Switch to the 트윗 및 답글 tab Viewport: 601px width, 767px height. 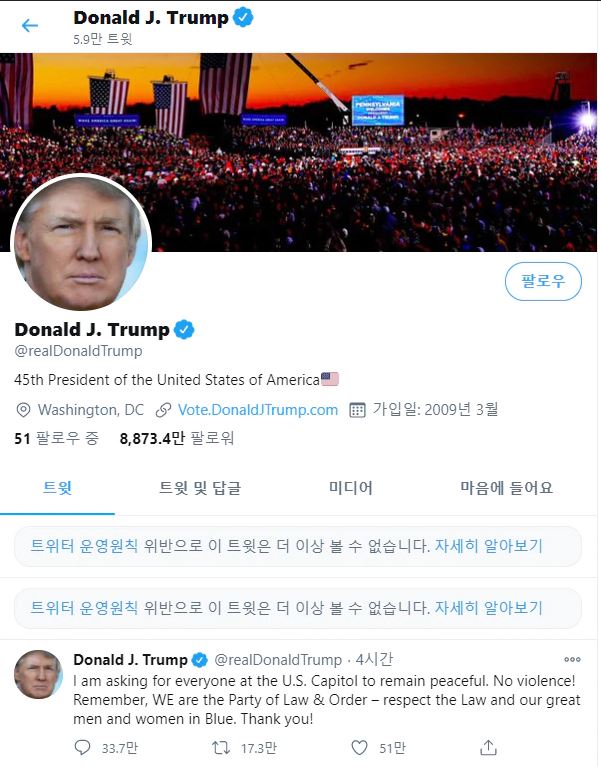[200, 488]
